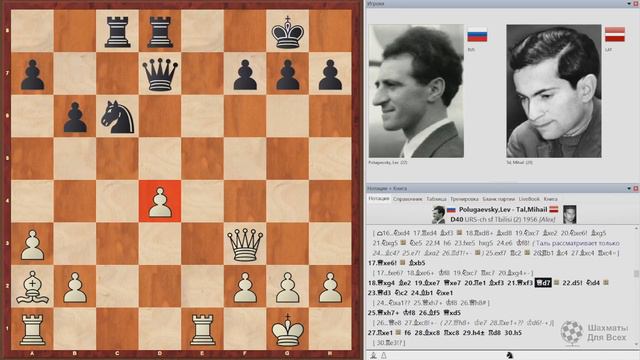Select the black knight on c6
Image resolution: width=640 pixels, height=360 pixels.
pyautogui.click(x=118, y=116)
